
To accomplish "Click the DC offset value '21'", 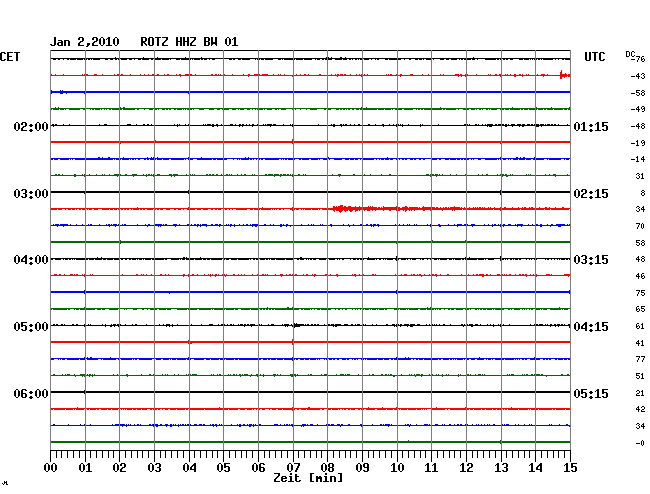I will pyautogui.click(x=640, y=393).
